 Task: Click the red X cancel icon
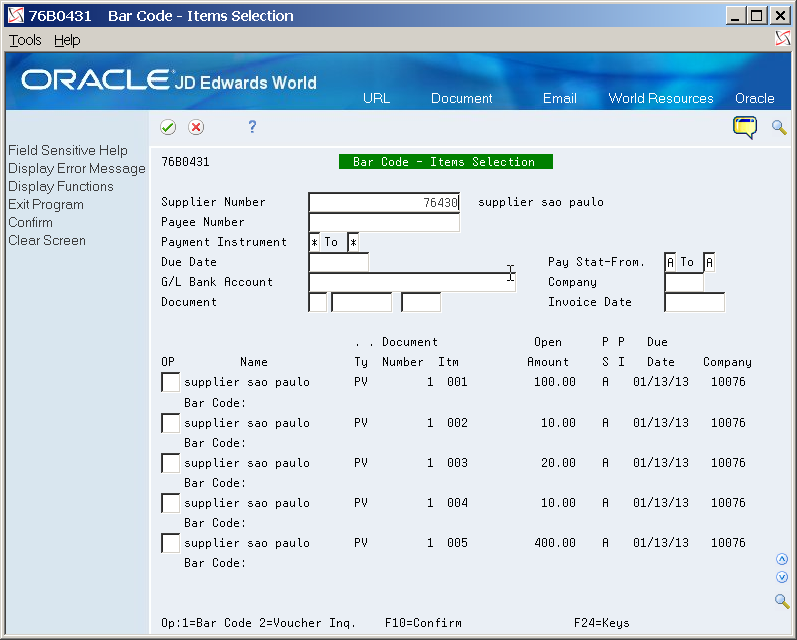[196, 127]
